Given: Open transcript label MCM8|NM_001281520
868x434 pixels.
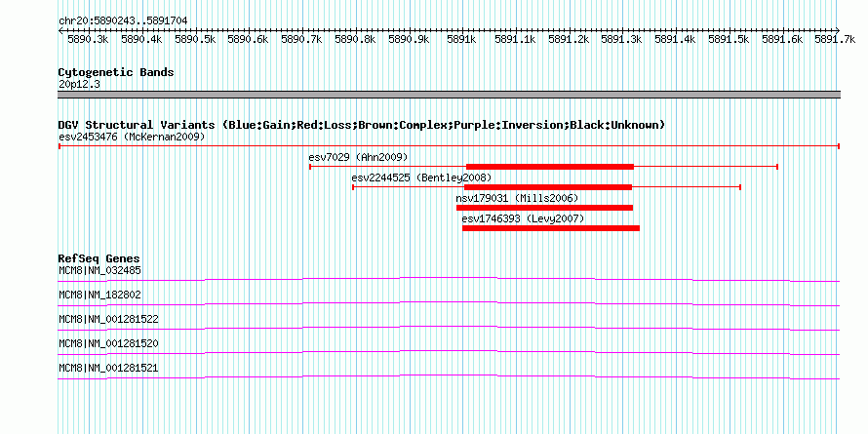Looking at the screenshot, I should [x=108, y=343].
